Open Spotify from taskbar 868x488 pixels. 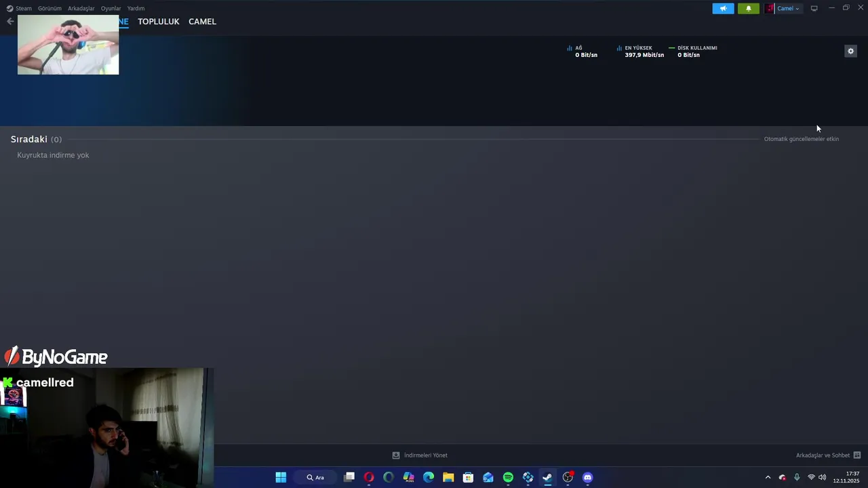508,477
